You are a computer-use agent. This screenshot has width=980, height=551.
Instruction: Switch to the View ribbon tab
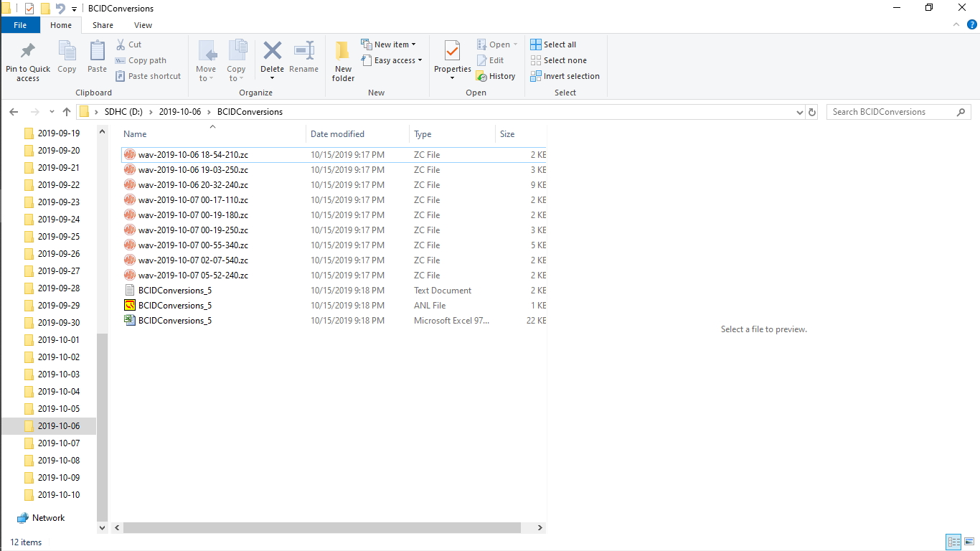click(143, 24)
